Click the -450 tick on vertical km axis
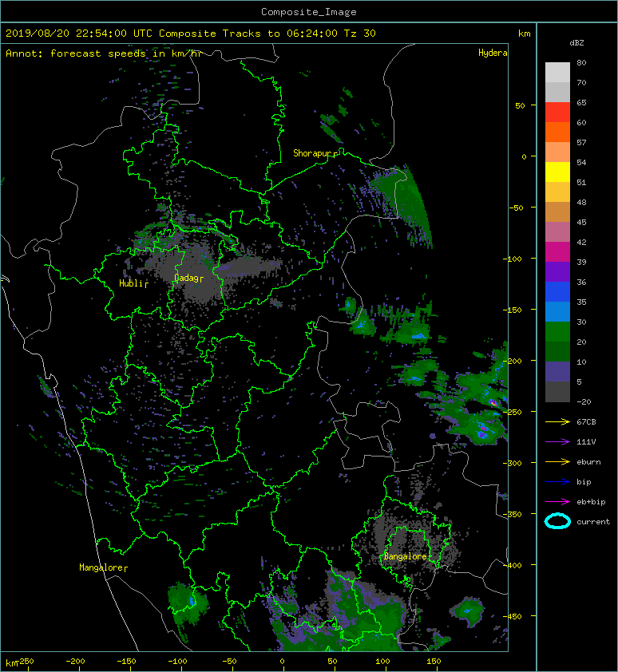Image resolution: width=618 pixels, height=672 pixels. [513, 616]
